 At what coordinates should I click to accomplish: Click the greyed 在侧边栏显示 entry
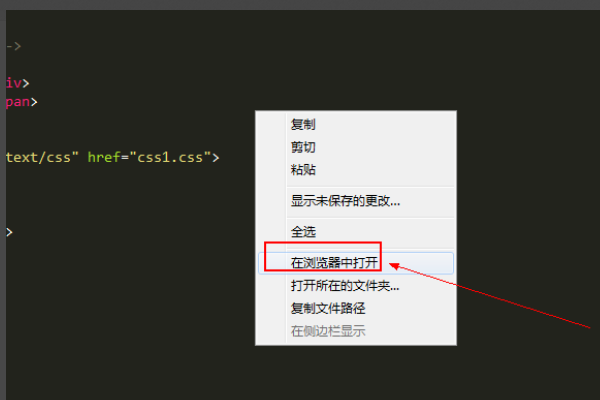(x=356, y=331)
